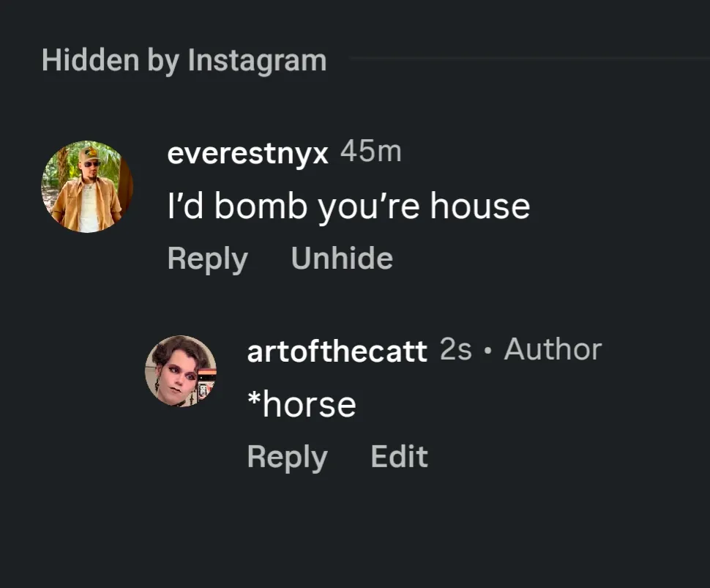Click the 45m timestamp
The image size is (710, 588).
[x=371, y=152]
